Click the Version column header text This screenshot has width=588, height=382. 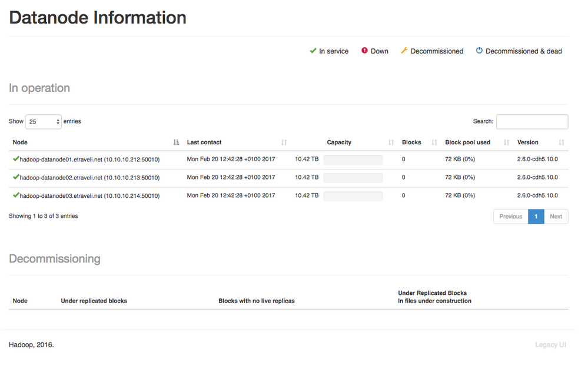tap(527, 142)
